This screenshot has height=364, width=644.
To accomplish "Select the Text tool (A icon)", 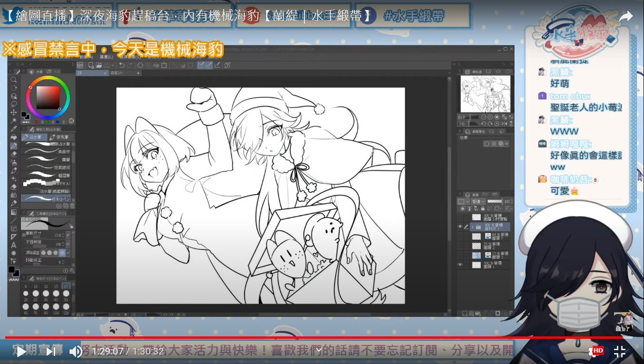I will (x=14, y=246).
